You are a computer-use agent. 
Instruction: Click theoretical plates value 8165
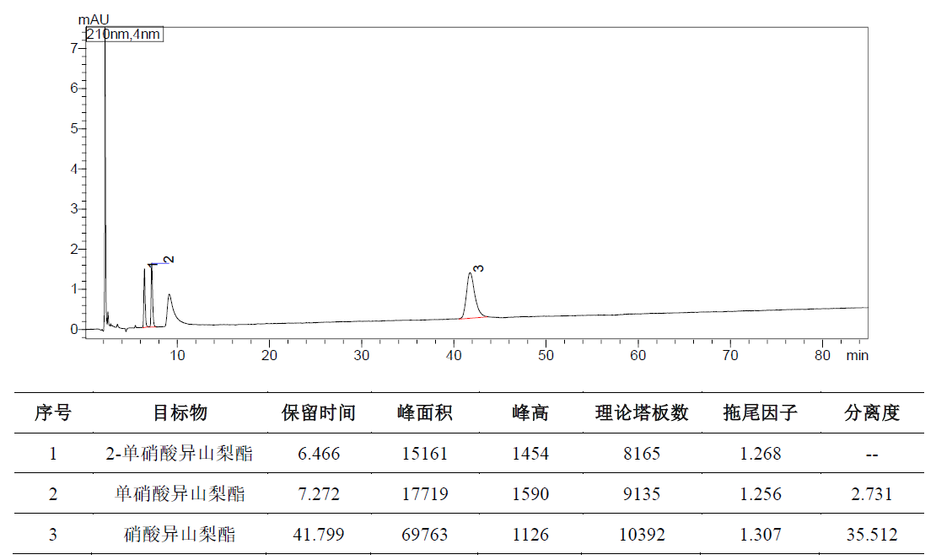coord(642,454)
